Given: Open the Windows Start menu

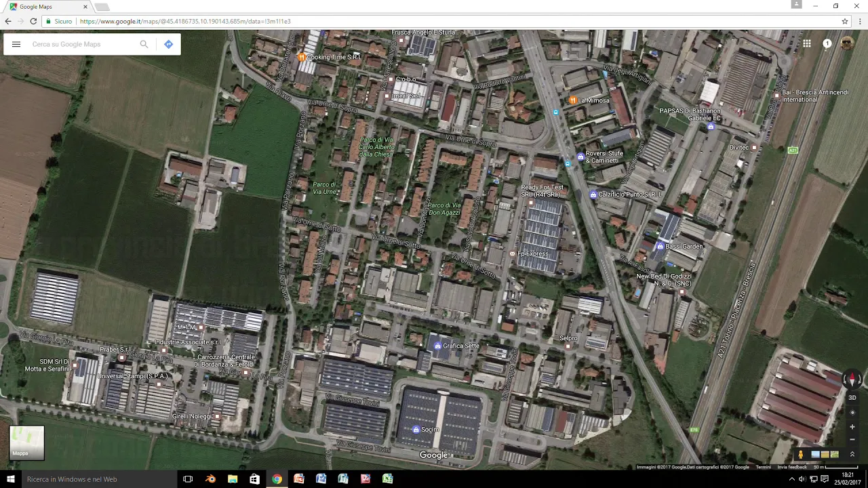Looking at the screenshot, I should [11, 479].
